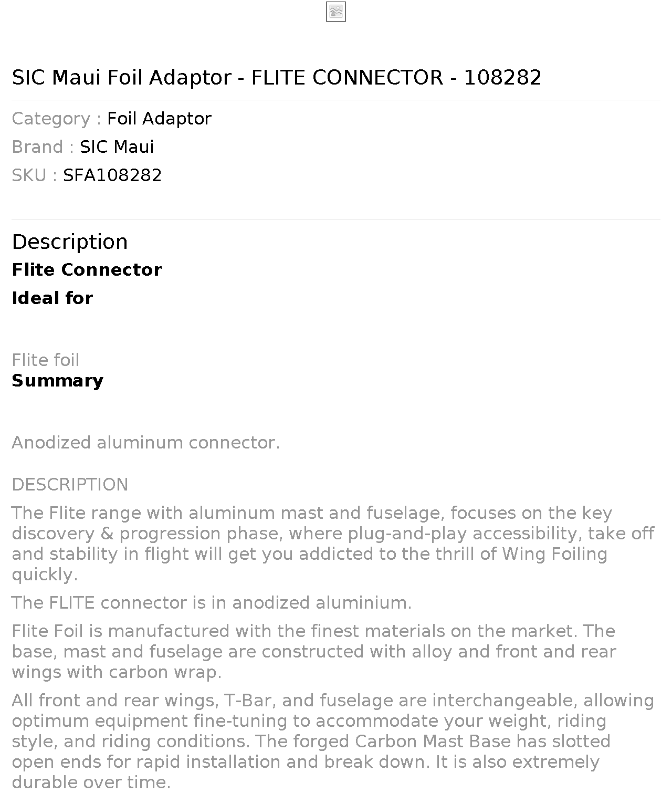672x804 pixels.
Task: Click the finest materials paragraph
Action: click(314, 652)
